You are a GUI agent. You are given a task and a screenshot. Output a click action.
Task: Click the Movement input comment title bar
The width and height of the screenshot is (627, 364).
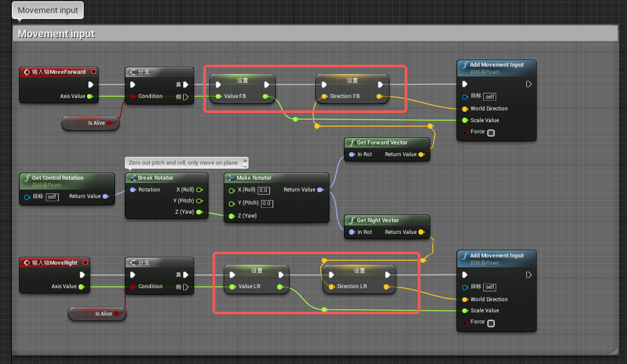point(315,33)
